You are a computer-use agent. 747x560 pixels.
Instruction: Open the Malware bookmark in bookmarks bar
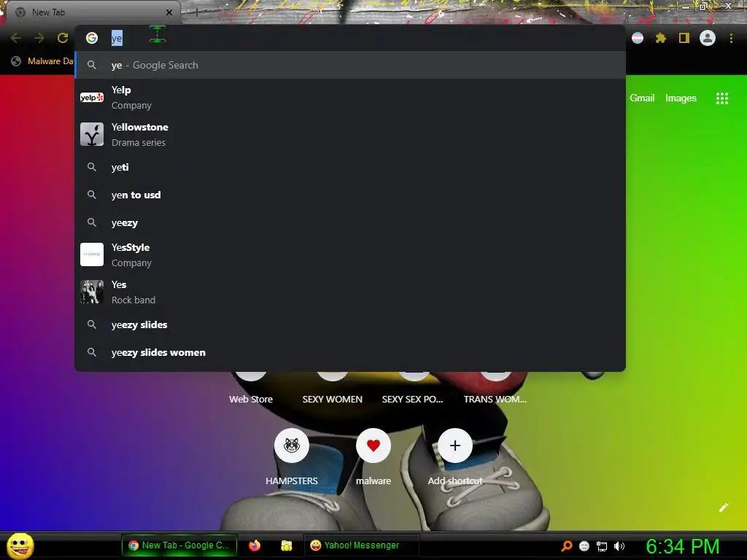[x=43, y=61]
